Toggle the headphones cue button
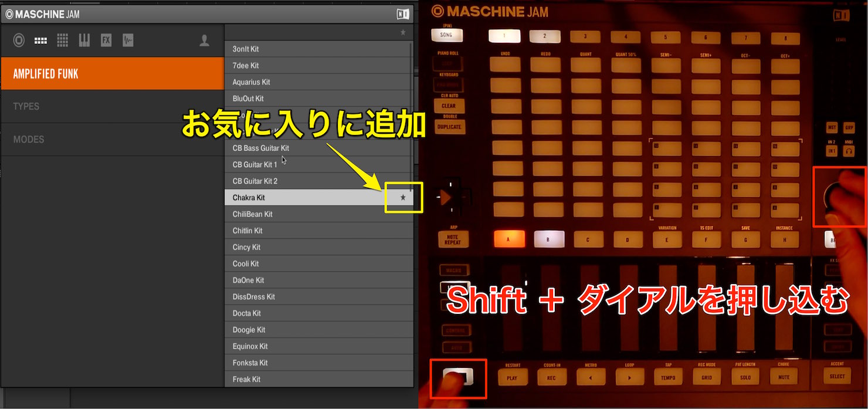This screenshot has height=409, width=868. (849, 151)
